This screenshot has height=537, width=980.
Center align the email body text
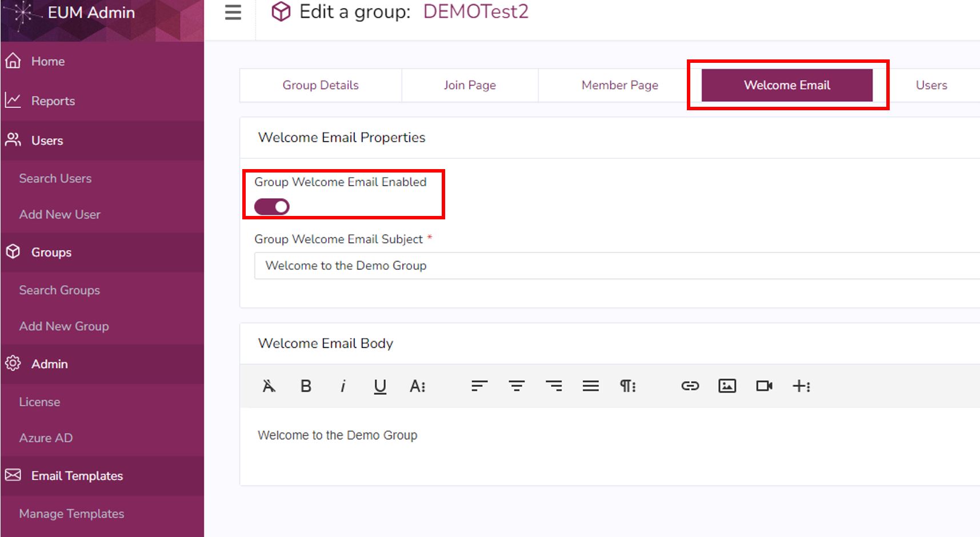click(517, 386)
